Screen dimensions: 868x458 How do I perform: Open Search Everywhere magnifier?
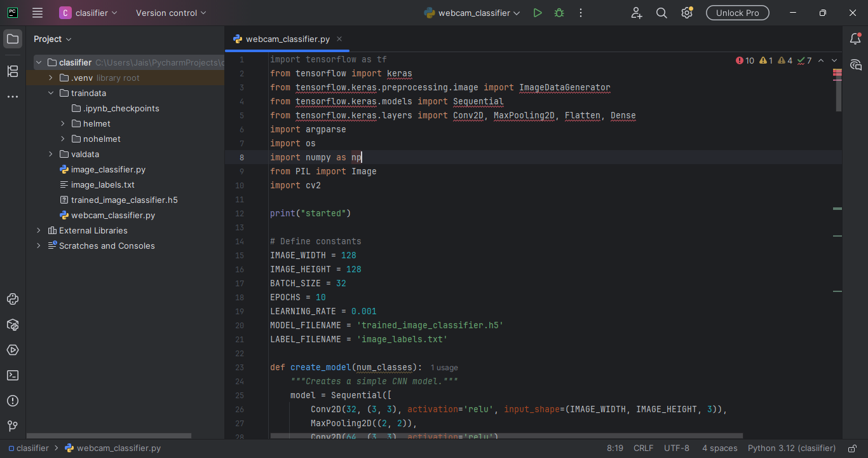click(x=661, y=13)
